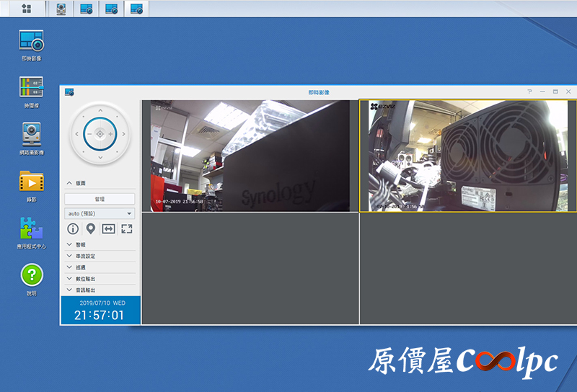Click the 即時影像 window title text

coord(319,92)
